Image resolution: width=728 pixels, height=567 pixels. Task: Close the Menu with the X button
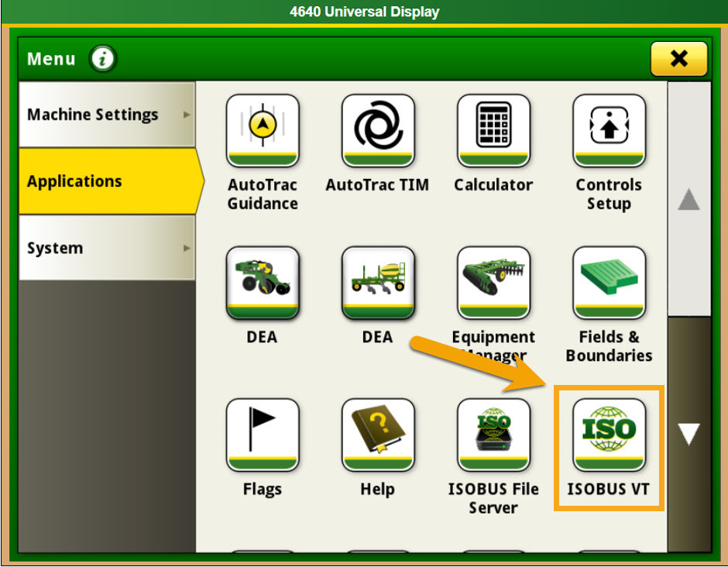point(678,59)
